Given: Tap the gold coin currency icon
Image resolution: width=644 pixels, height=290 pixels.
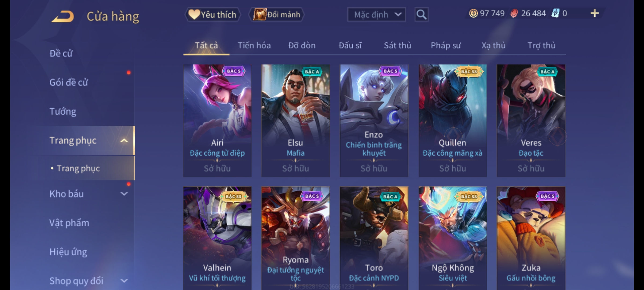Looking at the screenshot, I should [473, 13].
